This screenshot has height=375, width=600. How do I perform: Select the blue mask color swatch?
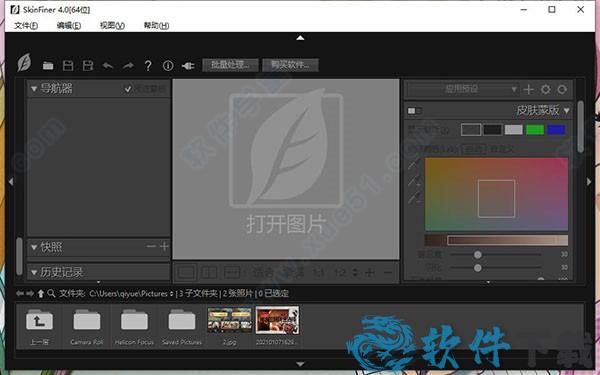[x=556, y=130]
